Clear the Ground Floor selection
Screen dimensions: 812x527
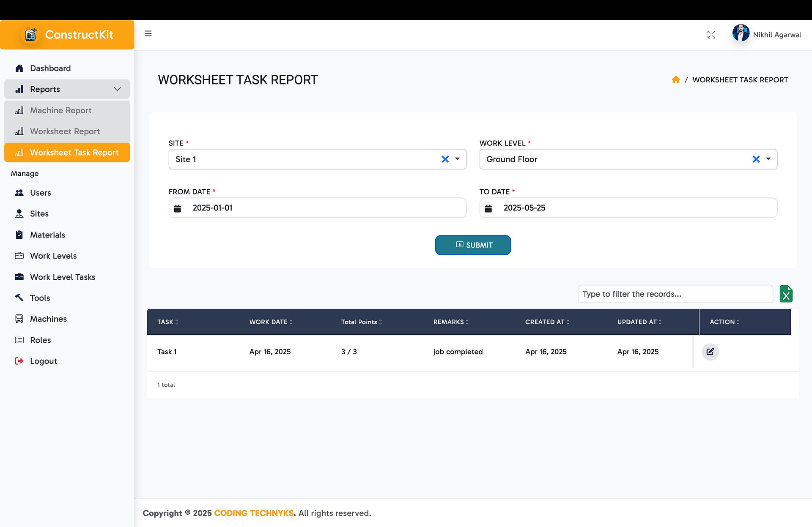(756, 159)
